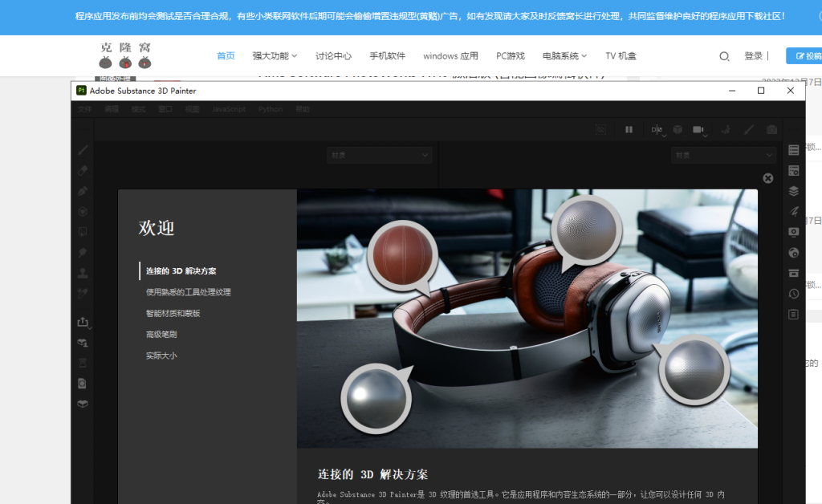Open PC游戏 website link

click(x=511, y=55)
